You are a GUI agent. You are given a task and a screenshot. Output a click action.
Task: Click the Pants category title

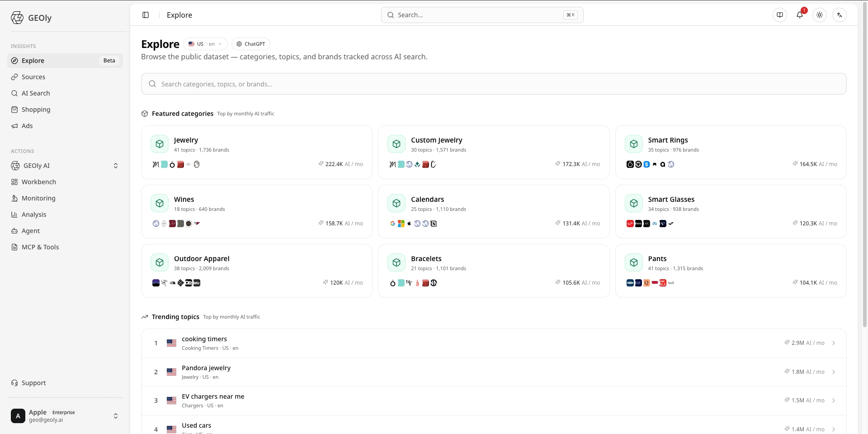pos(657,259)
